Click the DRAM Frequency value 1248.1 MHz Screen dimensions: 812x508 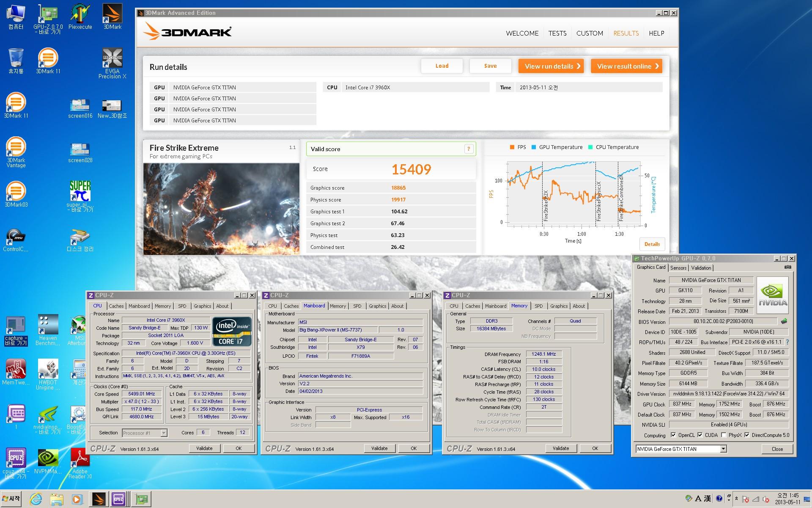click(x=544, y=354)
